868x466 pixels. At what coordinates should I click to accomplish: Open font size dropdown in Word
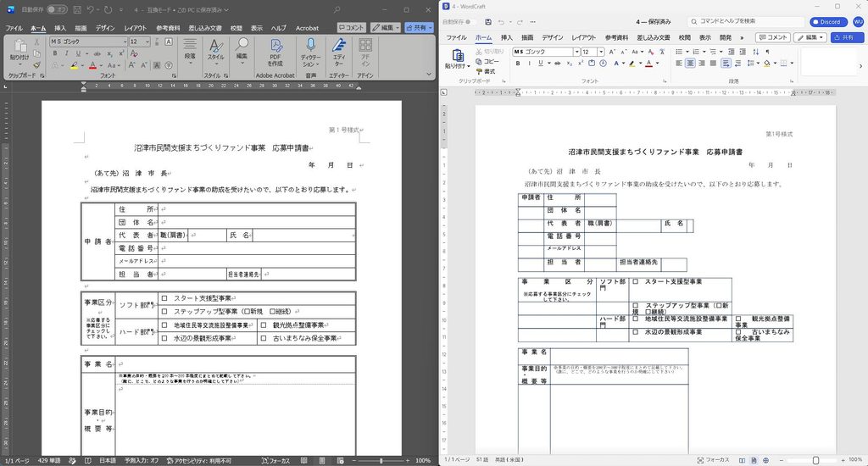point(147,42)
